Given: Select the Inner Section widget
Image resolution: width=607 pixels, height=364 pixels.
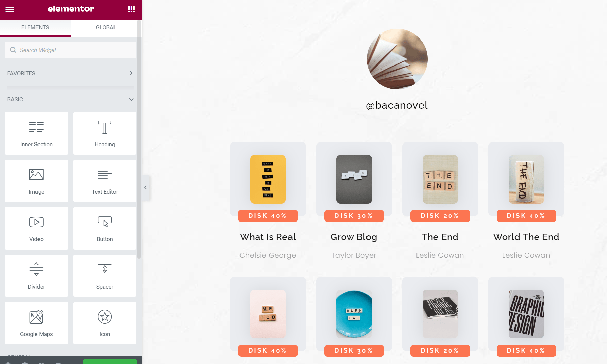Looking at the screenshot, I should coord(36,133).
